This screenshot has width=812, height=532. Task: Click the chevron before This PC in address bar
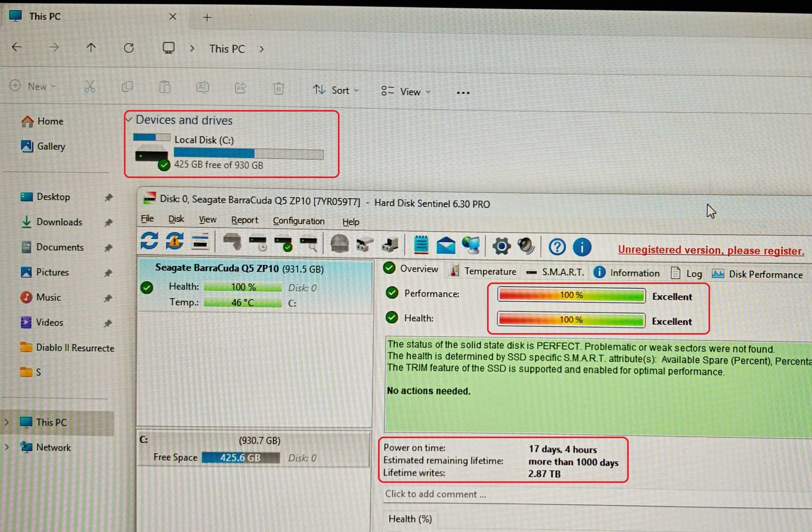[x=192, y=48]
